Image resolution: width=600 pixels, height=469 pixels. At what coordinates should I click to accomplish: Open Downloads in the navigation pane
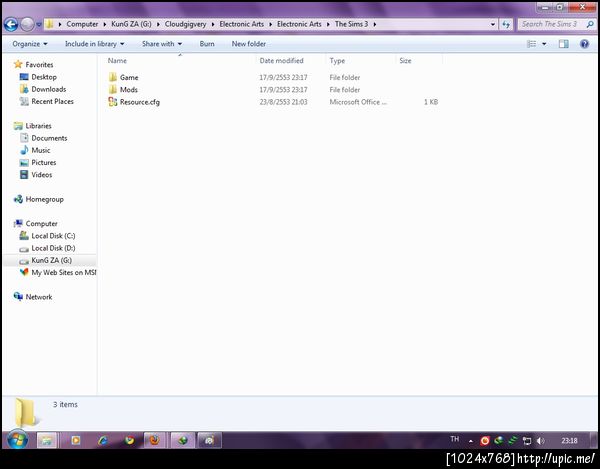tap(49, 89)
